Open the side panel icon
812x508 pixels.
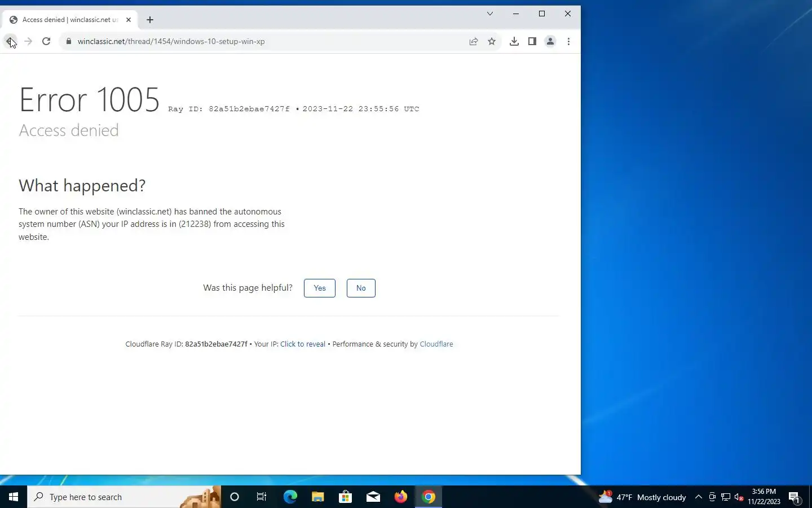(532, 41)
